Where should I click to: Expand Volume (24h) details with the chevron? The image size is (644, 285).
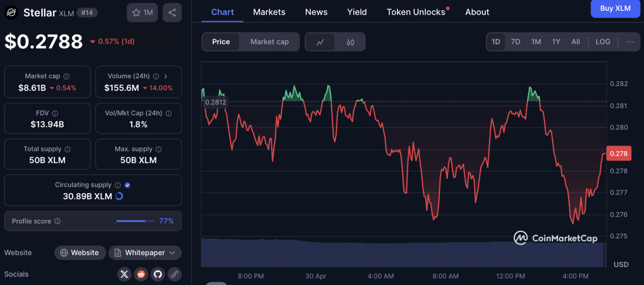pyautogui.click(x=166, y=76)
